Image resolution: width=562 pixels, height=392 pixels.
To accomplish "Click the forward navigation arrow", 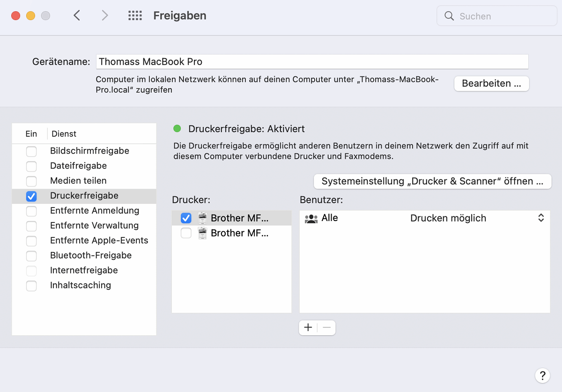I will [104, 15].
